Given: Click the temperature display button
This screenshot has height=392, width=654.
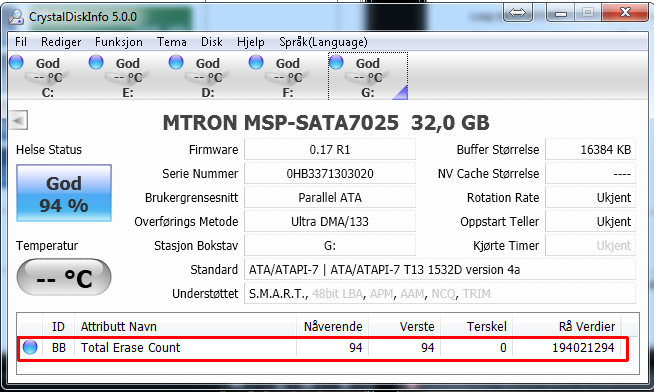Looking at the screenshot, I should coord(64,277).
